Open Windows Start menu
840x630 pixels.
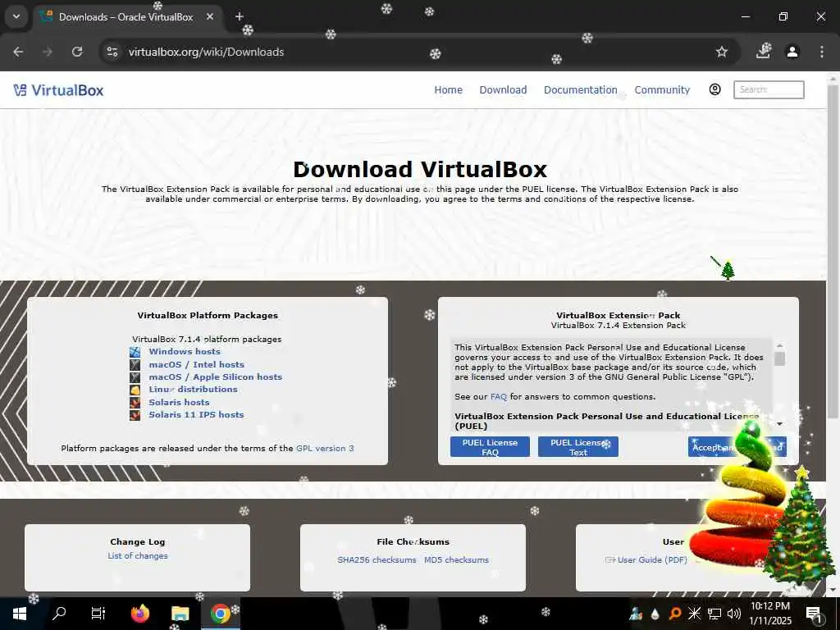(20, 614)
